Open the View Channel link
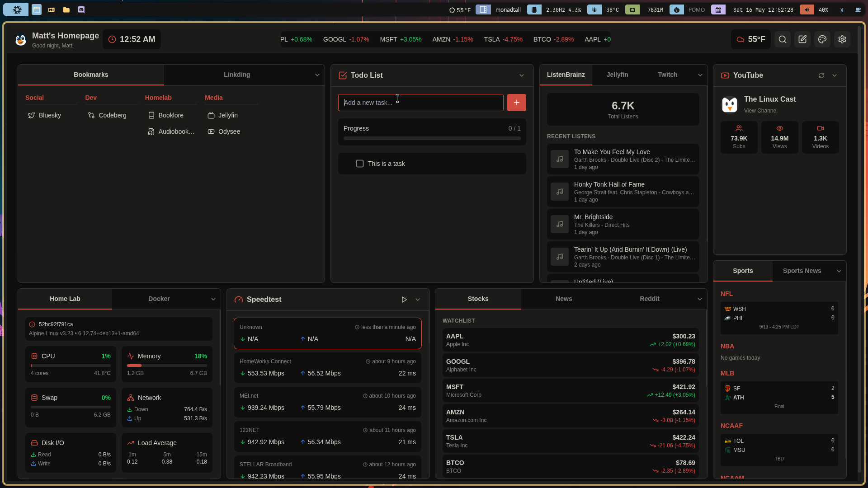This screenshot has width=868, height=488. click(x=760, y=111)
